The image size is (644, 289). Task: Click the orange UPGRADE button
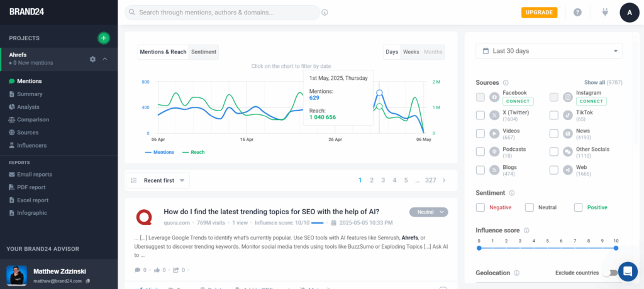pyautogui.click(x=539, y=13)
